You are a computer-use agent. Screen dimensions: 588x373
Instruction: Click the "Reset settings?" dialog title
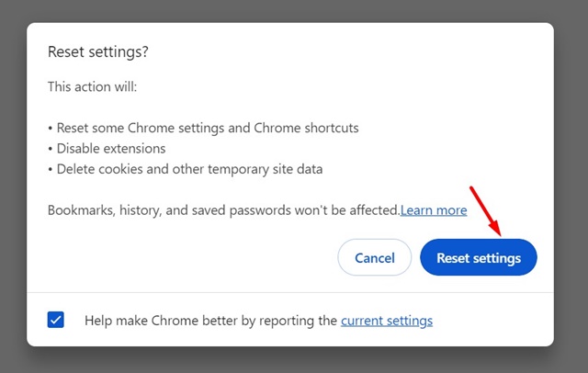click(97, 52)
